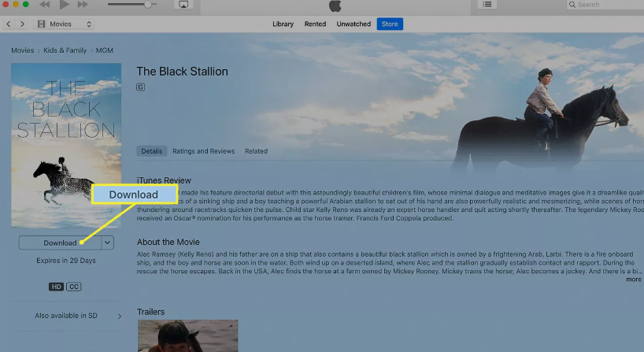The width and height of the screenshot is (644, 352).
Task: Expand the Download options arrow
Action: [108, 243]
